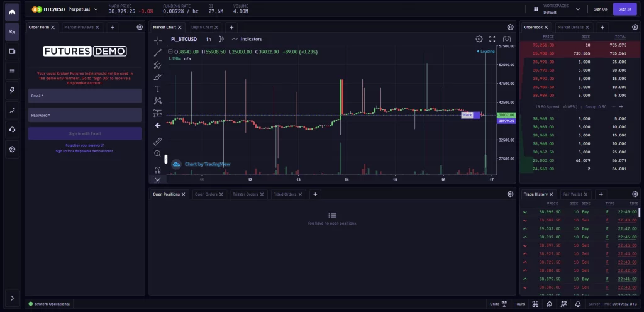644x312 pixels.
Task: Switch to the Depth Chart tab
Action: point(202,28)
